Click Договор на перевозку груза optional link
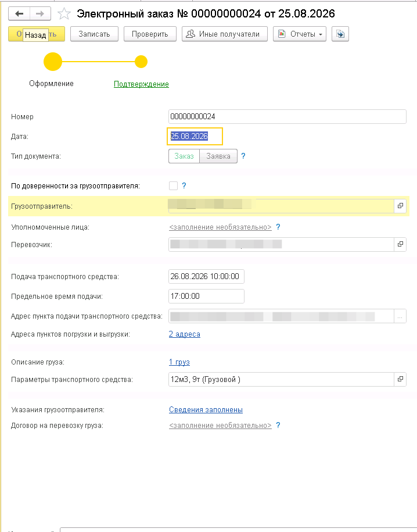The height and width of the screenshot is (532, 417). click(x=220, y=425)
